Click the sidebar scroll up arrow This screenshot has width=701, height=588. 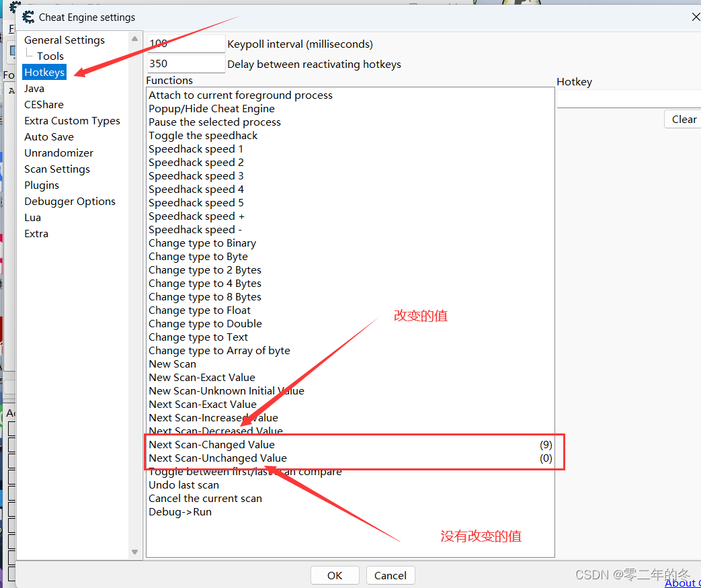point(134,38)
